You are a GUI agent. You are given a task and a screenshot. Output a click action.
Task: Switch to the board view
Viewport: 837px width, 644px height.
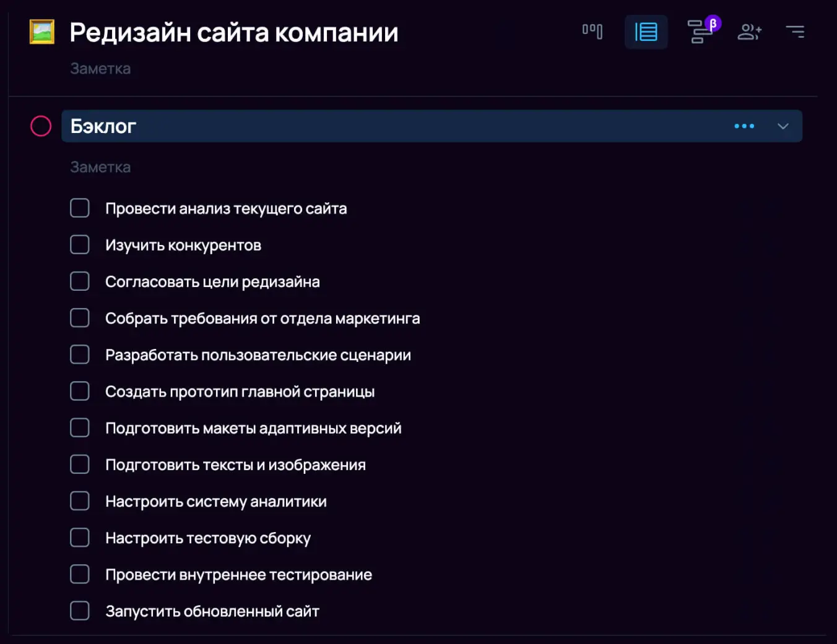point(591,31)
